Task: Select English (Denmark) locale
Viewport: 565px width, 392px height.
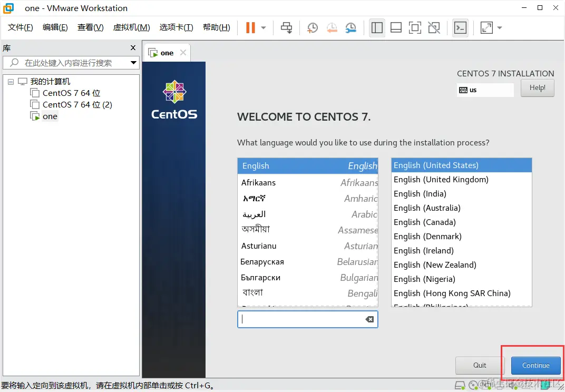Action: [x=462, y=237]
